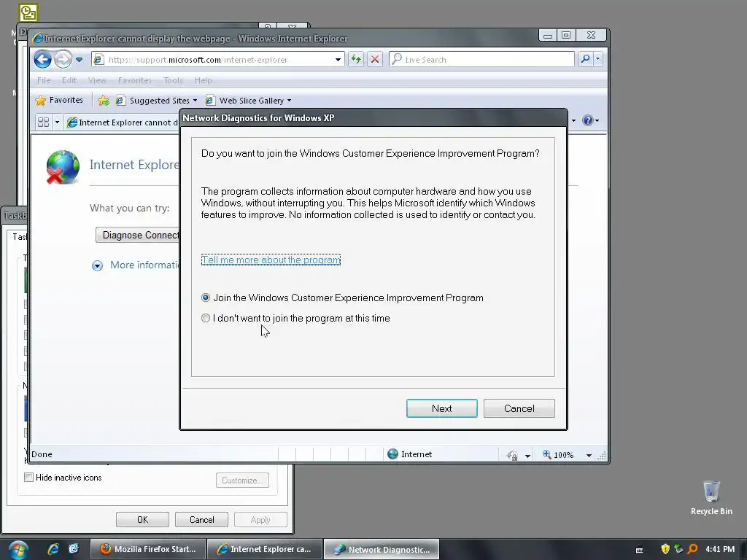Image resolution: width=747 pixels, height=560 pixels.
Task: Minimize the Internet Explorer window
Action: tap(548, 35)
